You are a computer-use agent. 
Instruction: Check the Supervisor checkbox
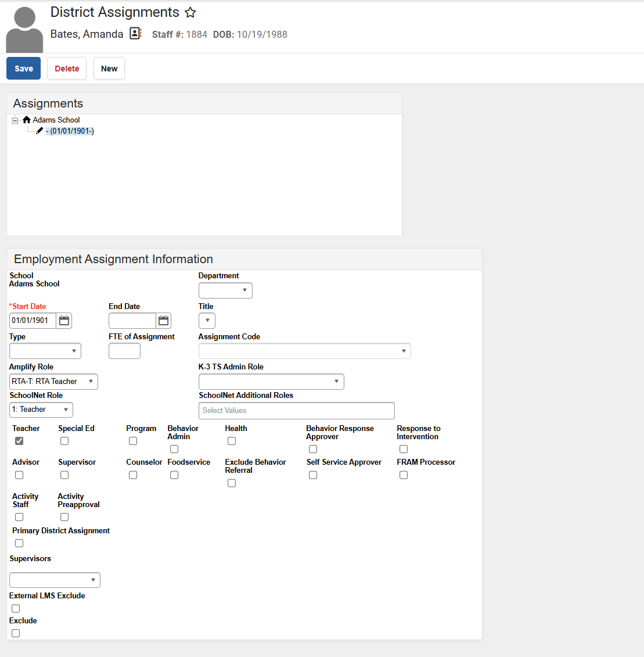tap(64, 475)
